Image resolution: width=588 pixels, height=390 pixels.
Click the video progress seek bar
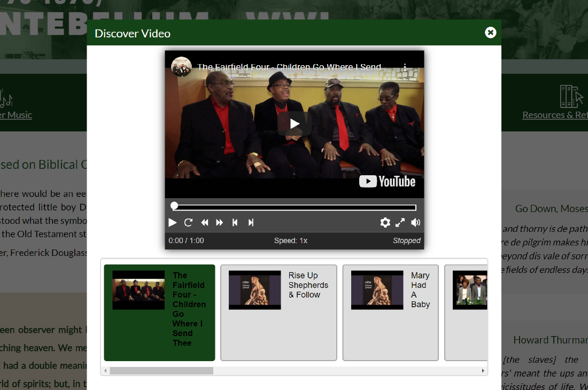295,207
